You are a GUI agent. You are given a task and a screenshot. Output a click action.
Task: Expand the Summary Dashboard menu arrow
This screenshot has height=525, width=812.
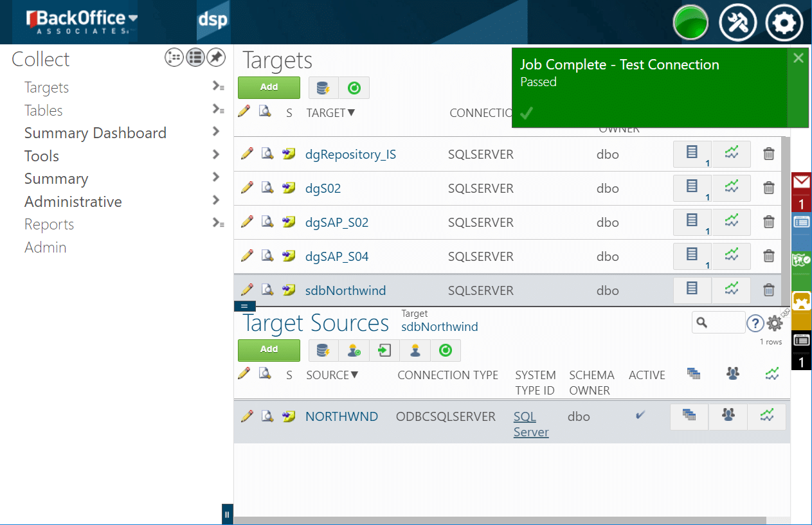(216, 132)
